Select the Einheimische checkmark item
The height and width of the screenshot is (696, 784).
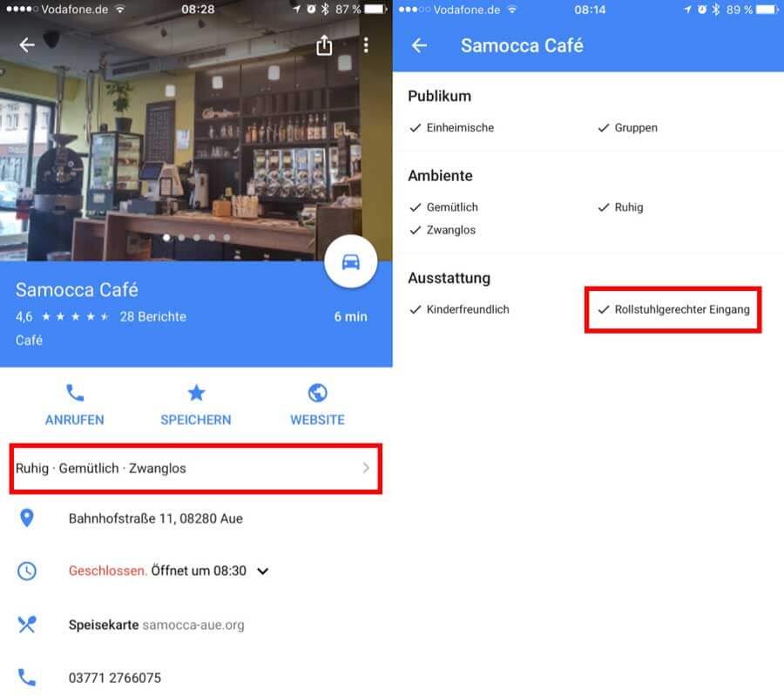(x=451, y=128)
